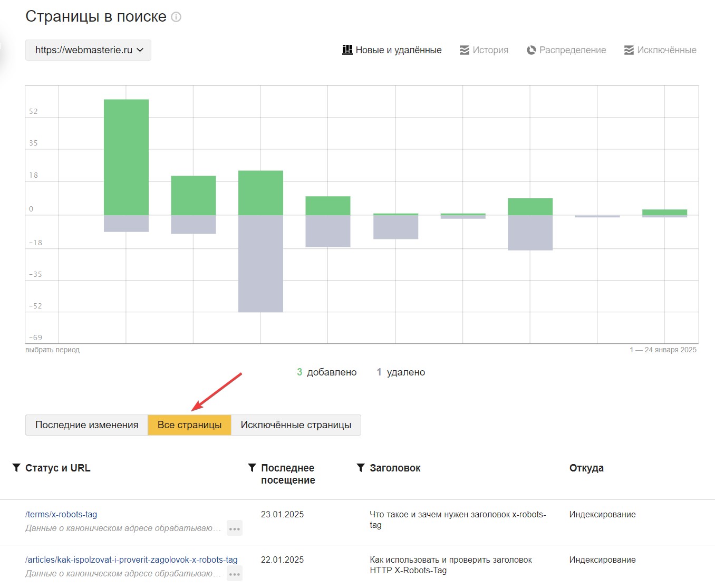Switch to the Последние изменения tab

pos(86,425)
